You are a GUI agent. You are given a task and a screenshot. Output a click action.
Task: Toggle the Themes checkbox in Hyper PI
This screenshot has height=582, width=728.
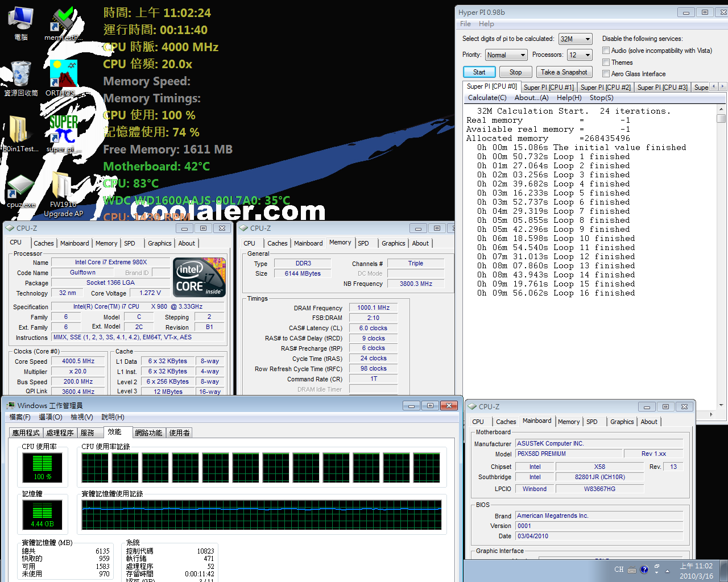[x=606, y=63]
